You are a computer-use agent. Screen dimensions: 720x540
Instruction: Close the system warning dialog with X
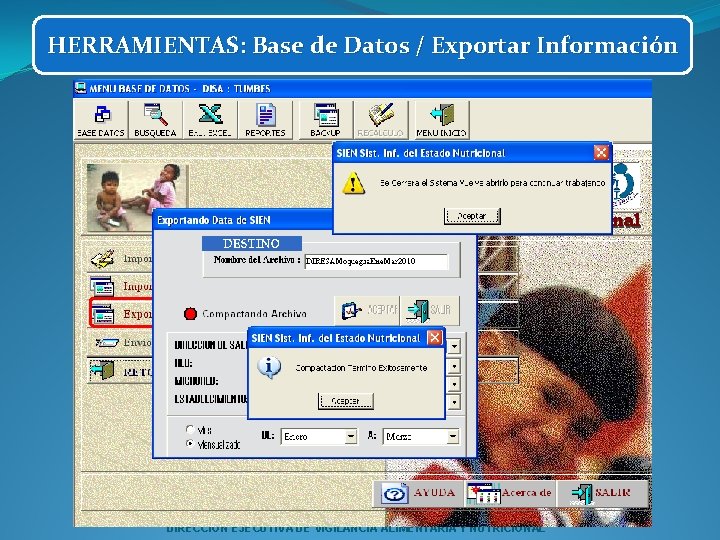[x=601, y=152]
